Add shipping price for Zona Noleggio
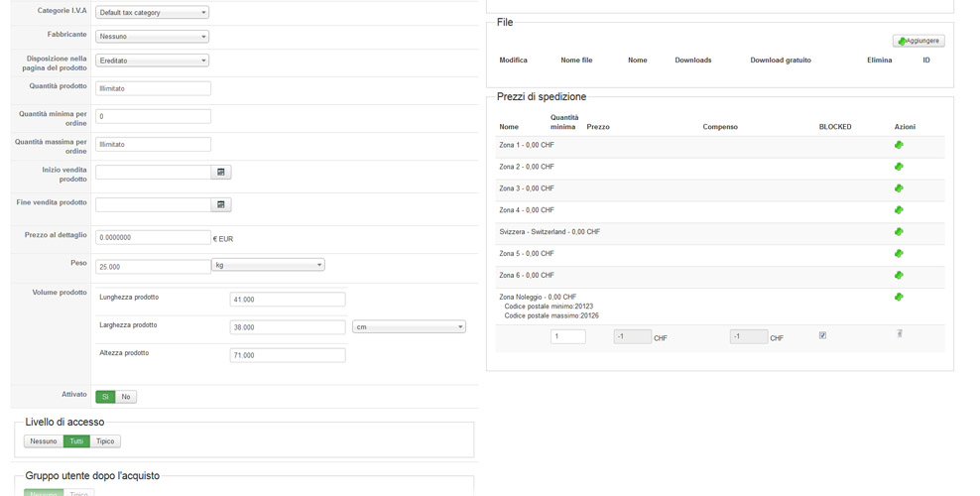The height and width of the screenshot is (496, 980). [x=899, y=297]
